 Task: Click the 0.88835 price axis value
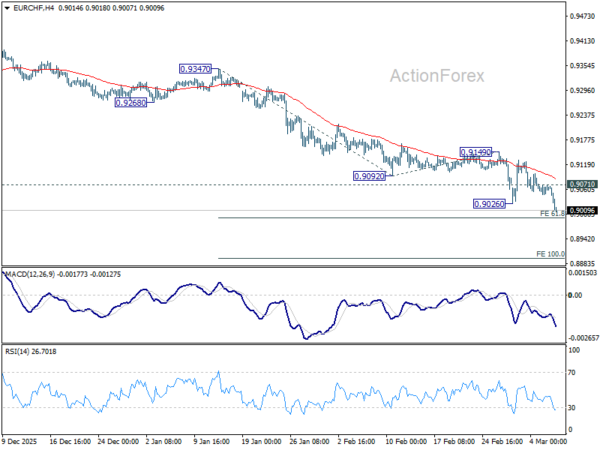tap(582, 264)
